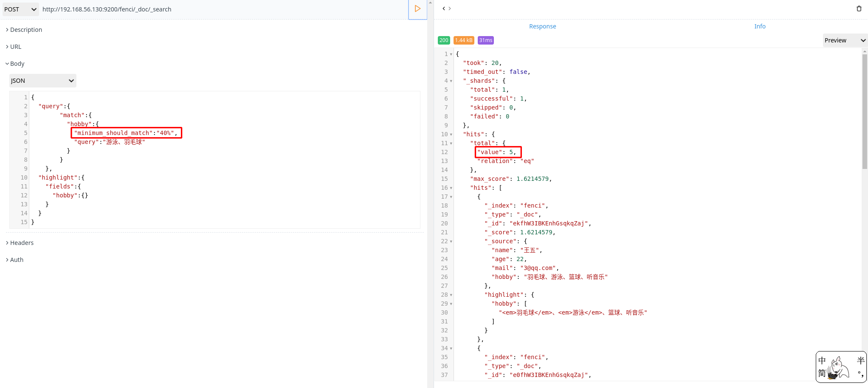Toggle half-width mode with the 半 indicator
The width and height of the screenshot is (868, 388).
pyautogui.click(x=861, y=360)
